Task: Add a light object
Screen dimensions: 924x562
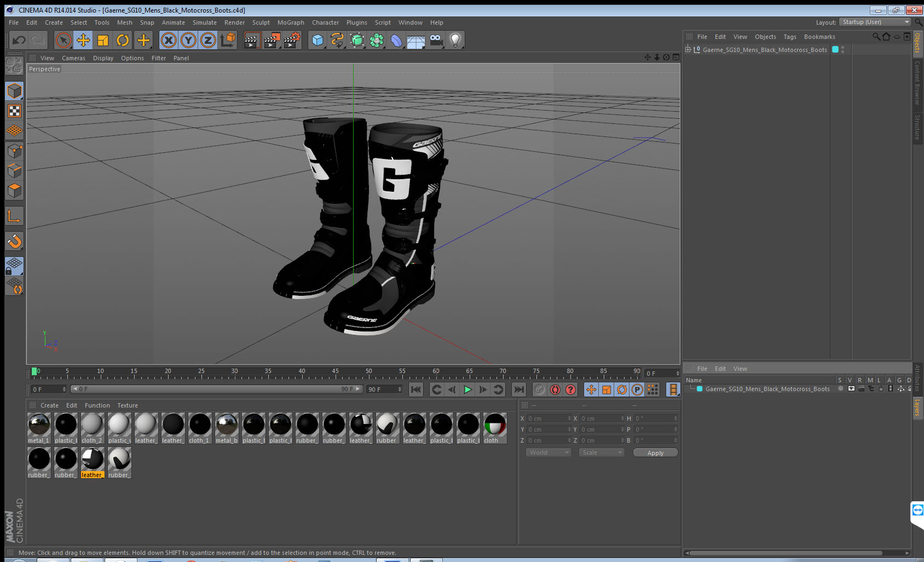Action: pyautogui.click(x=455, y=40)
